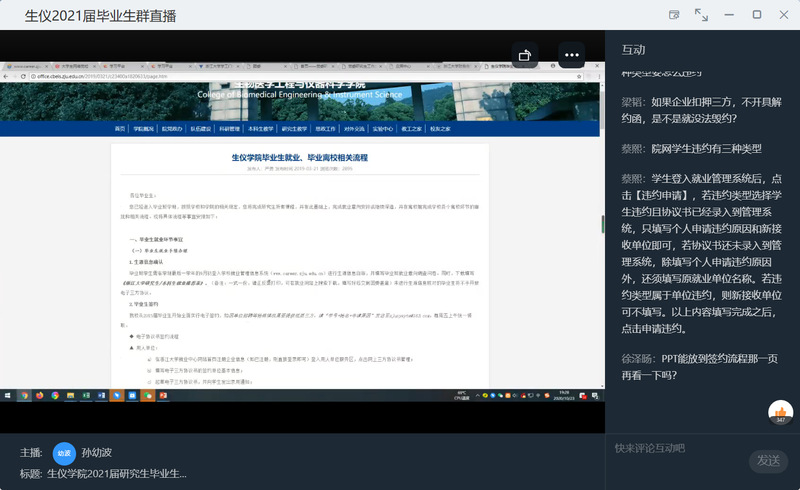The height and width of the screenshot is (490, 800).
Task: Enter fullscreen with the expand arrows icon
Action: (x=701, y=15)
